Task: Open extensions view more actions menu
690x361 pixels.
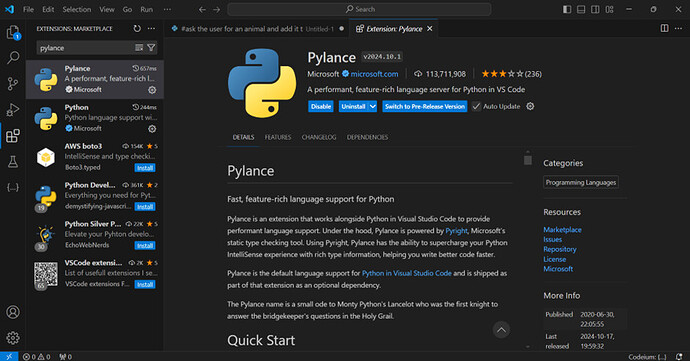Action: pos(151,29)
